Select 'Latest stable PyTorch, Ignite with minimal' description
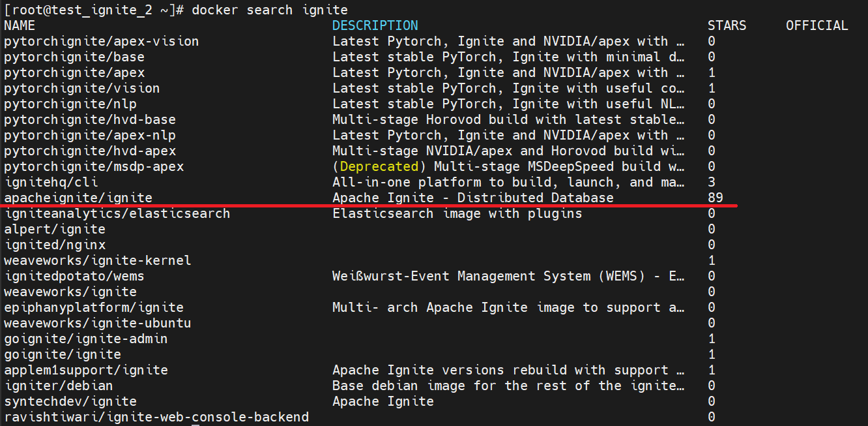Viewport: 868px width, 426px height. click(509, 57)
